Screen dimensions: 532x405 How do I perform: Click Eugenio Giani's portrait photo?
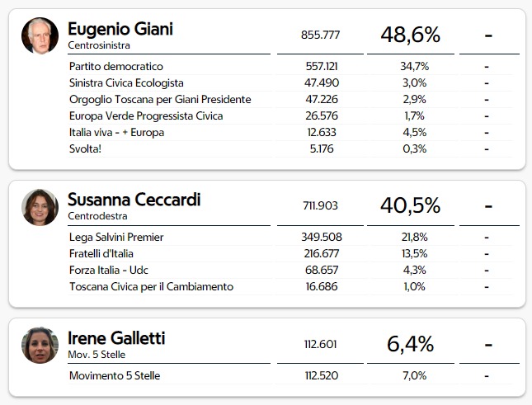pyautogui.click(x=40, y=35)
